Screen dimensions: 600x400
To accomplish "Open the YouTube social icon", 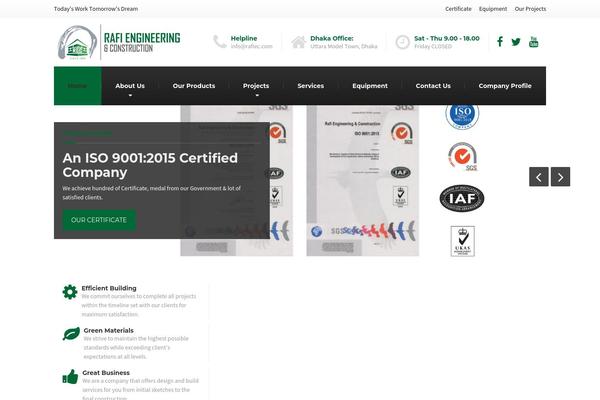I will tap(533, 41).
